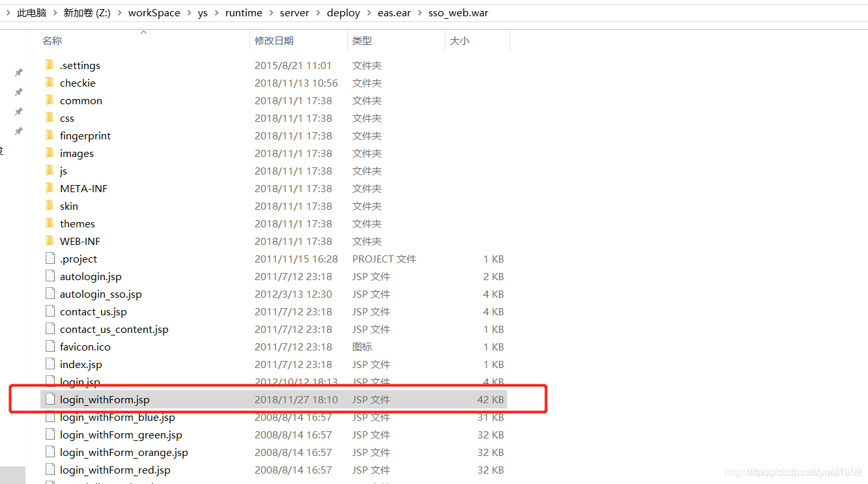Select the file name contact_us_content.jsp
This screenshot has height=484, width=868.
click(x=114, y=329)
